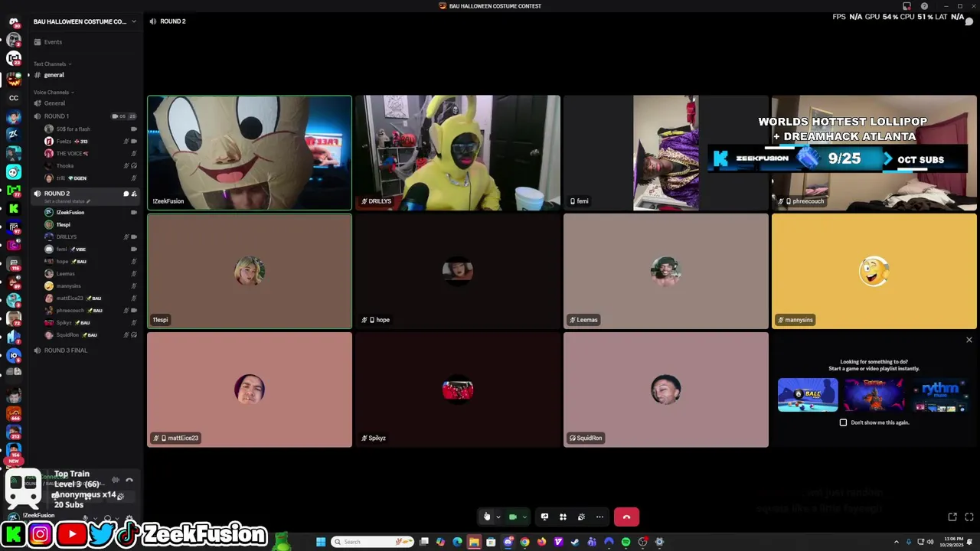980x551 pixels.
Task: Join the ROUND 1 voice channel
Action: coord(84,116)
